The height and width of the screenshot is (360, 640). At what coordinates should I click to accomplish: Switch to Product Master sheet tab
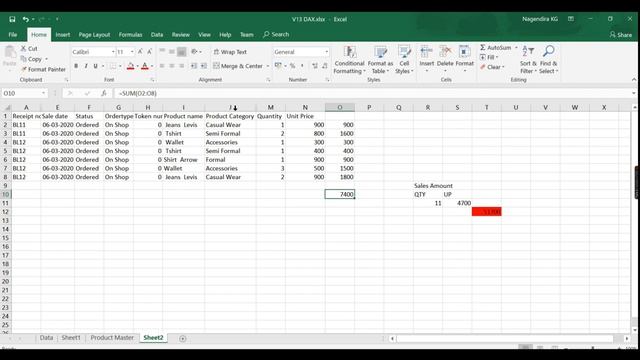coord(112,338)
